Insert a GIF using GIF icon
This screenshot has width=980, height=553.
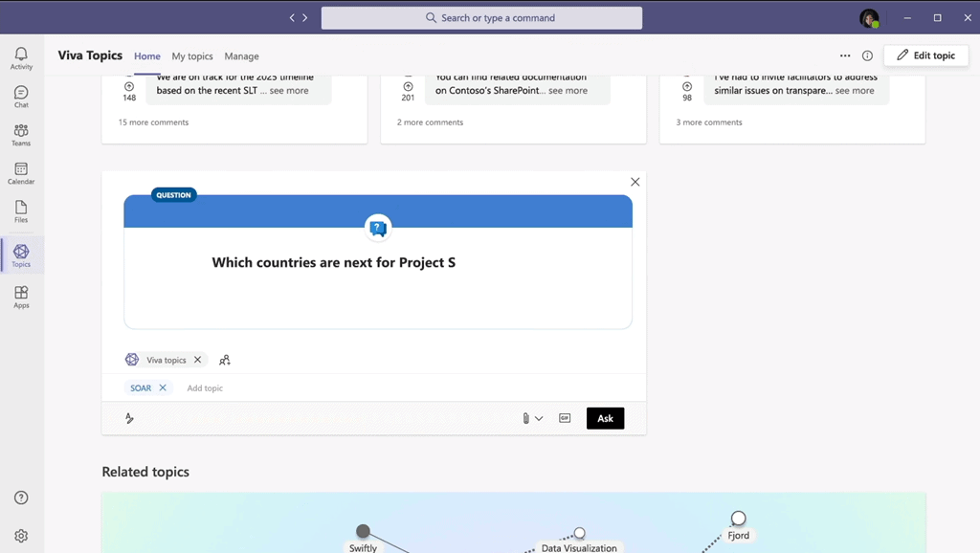tap(565, 418)
